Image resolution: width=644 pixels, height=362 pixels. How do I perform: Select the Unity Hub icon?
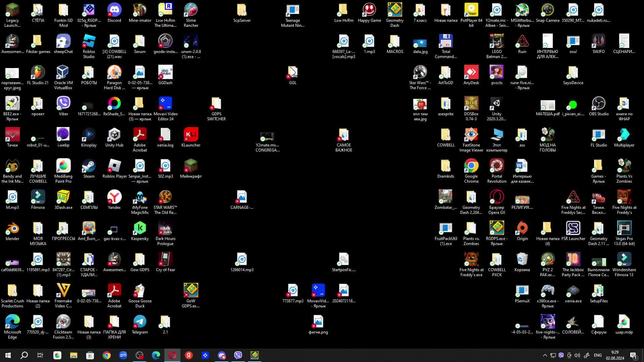114,137
